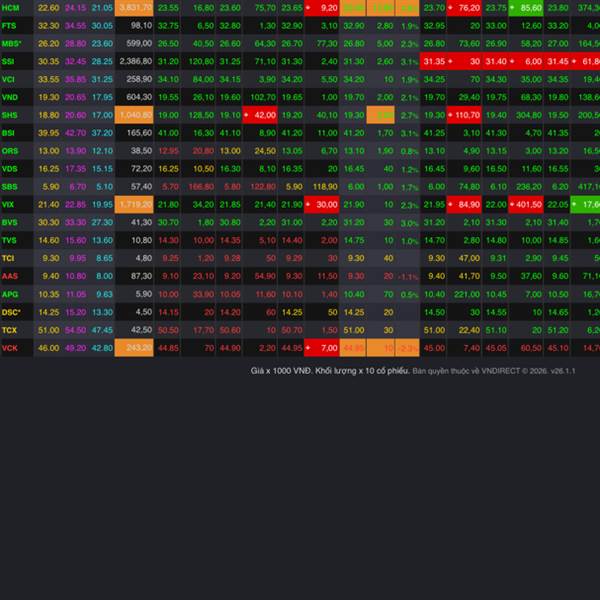Click SBS bid volume 118.90
This screenshot has width=600, height=600.
(x=325, y=187)
